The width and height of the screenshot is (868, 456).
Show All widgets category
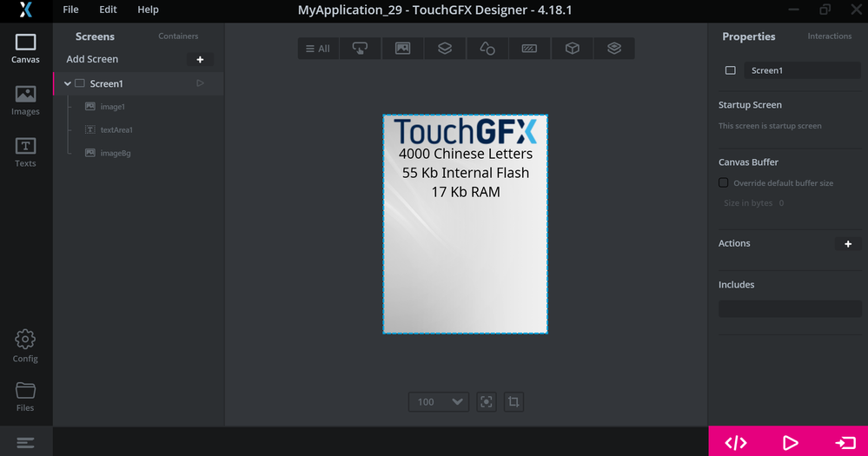click(318, 49)
